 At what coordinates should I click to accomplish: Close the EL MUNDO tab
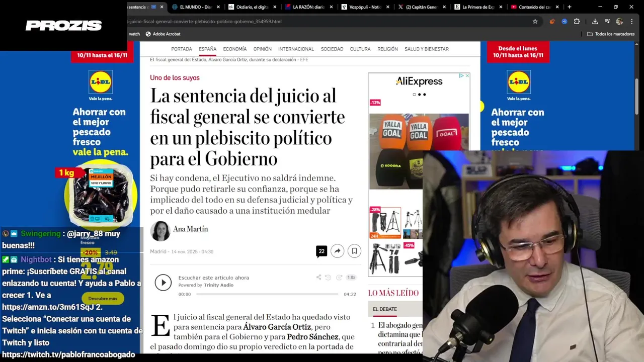(x=218, y=7)
